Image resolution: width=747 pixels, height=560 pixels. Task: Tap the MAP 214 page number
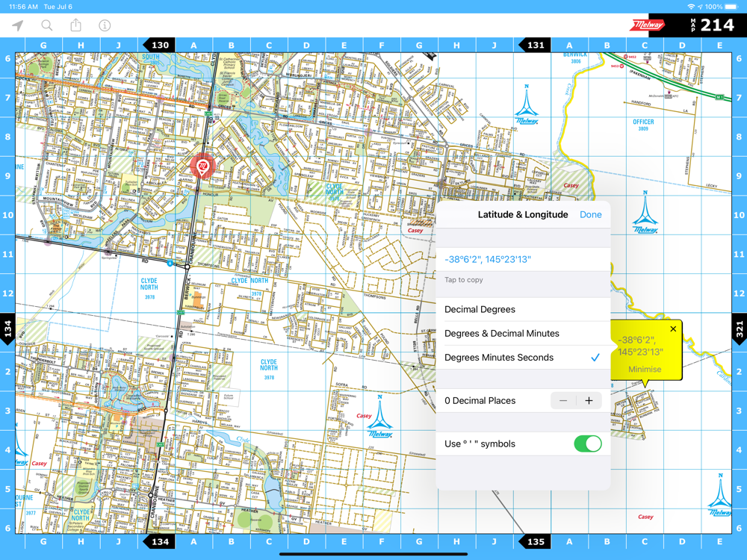(712, 25)
